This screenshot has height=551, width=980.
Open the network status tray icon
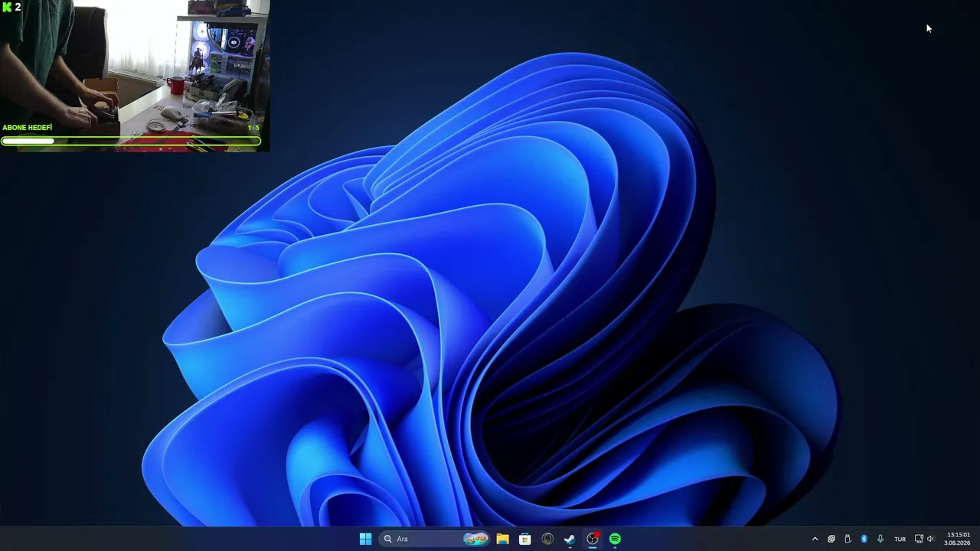click(920, 539)
